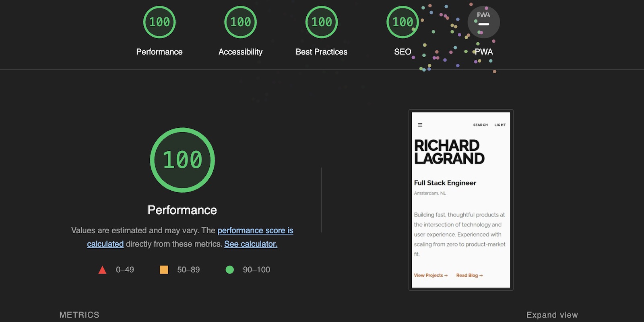Toggle Expand view for the metrics
Viewport: 644px width, 322px height.
coord(552,315)
